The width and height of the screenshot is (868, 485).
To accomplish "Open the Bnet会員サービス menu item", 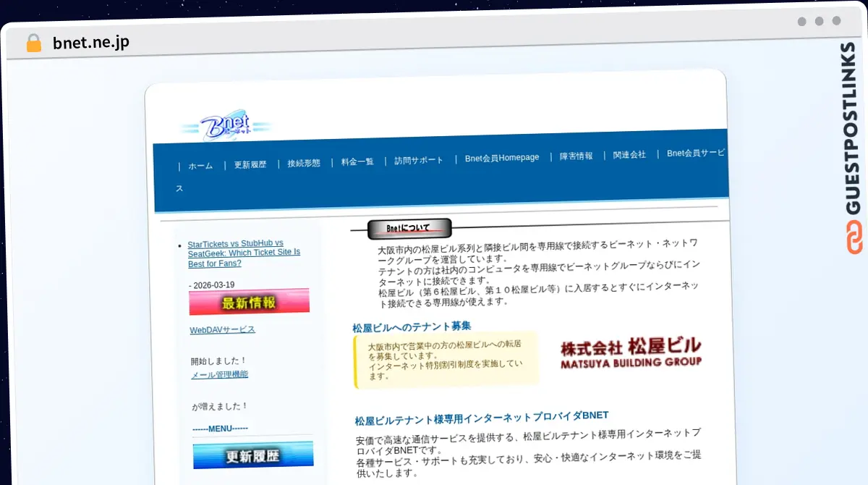I will [x=696, y=153].
